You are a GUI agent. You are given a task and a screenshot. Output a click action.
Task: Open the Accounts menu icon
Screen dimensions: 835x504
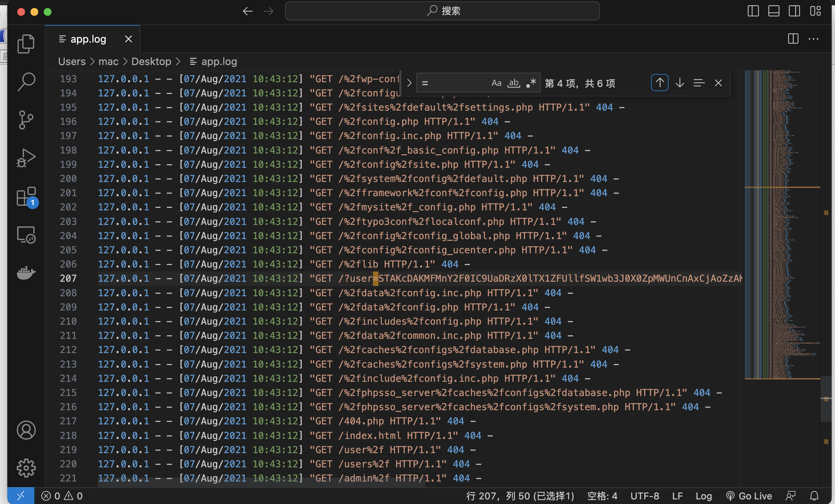coord(26,430)
